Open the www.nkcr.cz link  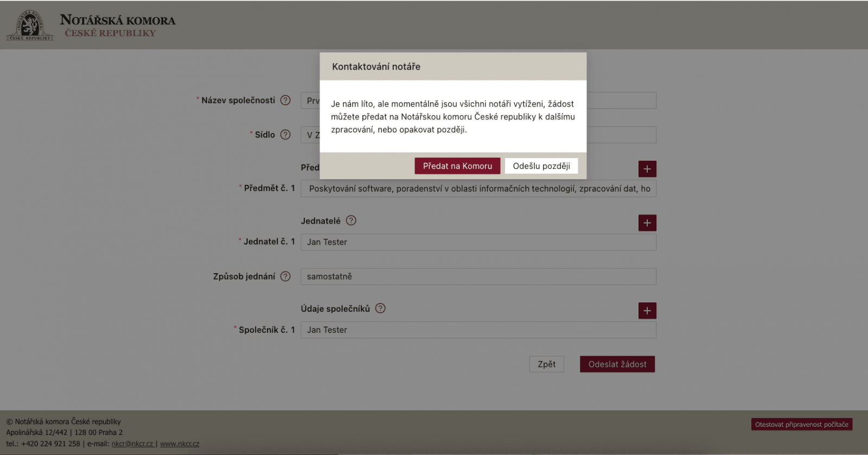(180, 444)
